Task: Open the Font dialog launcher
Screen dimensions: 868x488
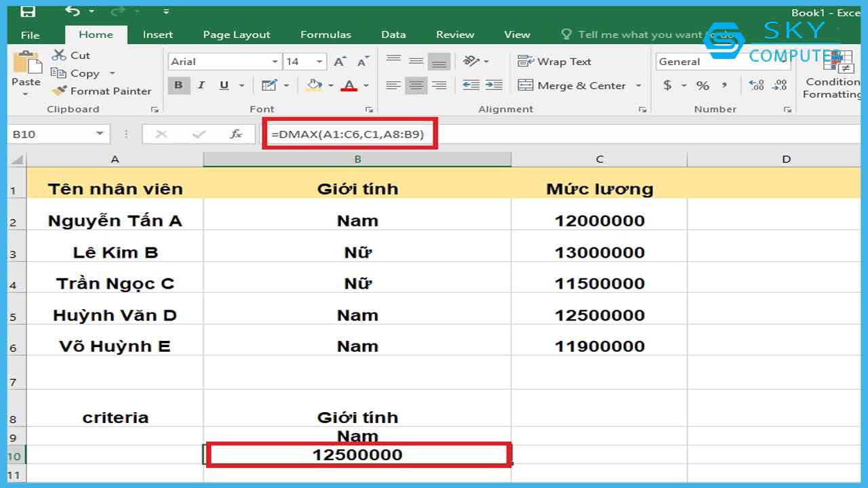Action: [x=369, y=109]
